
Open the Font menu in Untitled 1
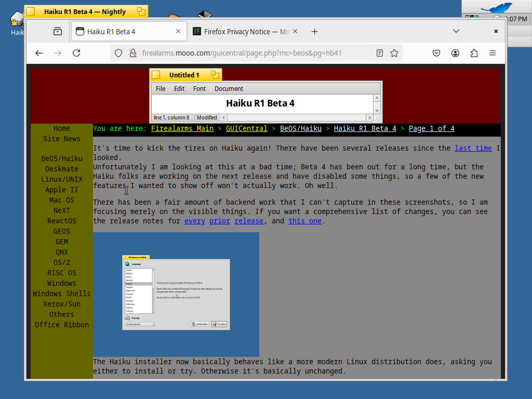[199, 88]
